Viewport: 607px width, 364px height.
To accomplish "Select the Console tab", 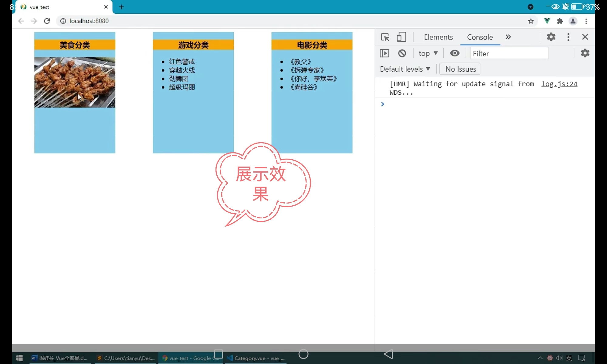I will 480,37.
